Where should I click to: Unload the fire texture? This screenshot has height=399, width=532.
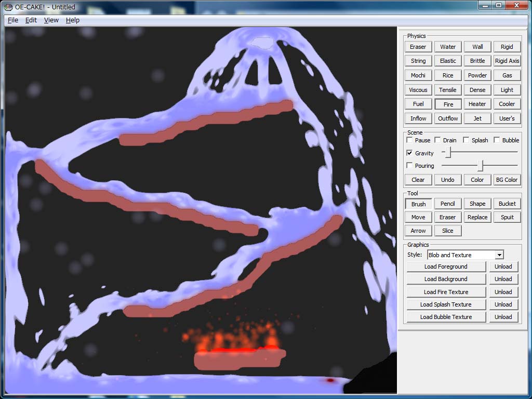point(503,292)
